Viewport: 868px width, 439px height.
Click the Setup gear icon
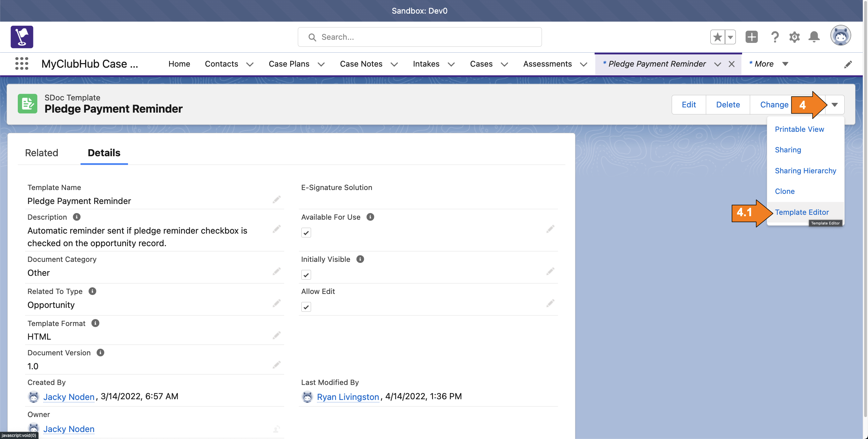(x=794, y=37)
